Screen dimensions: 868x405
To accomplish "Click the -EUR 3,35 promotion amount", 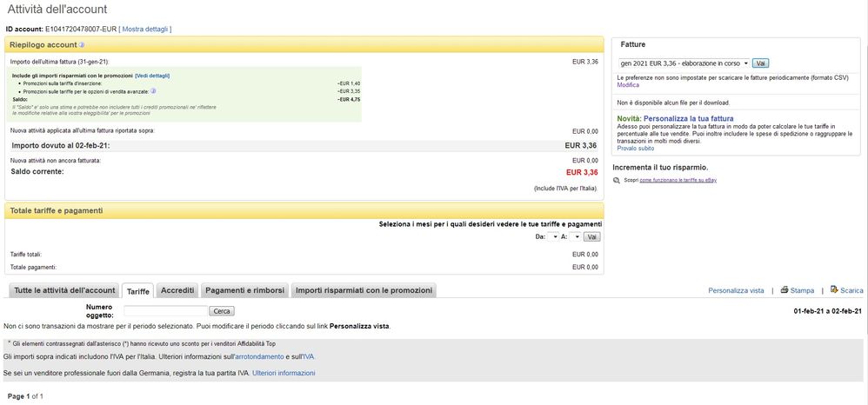I will point(350,90).
